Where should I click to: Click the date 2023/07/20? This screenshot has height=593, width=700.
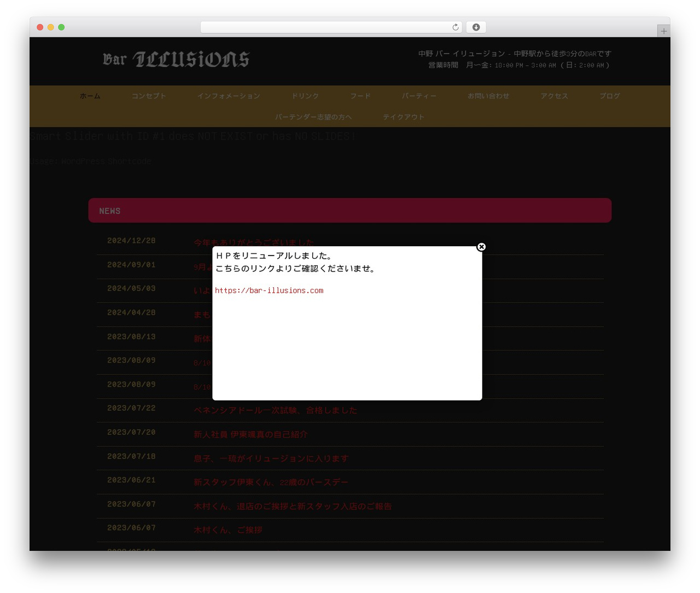131,432
